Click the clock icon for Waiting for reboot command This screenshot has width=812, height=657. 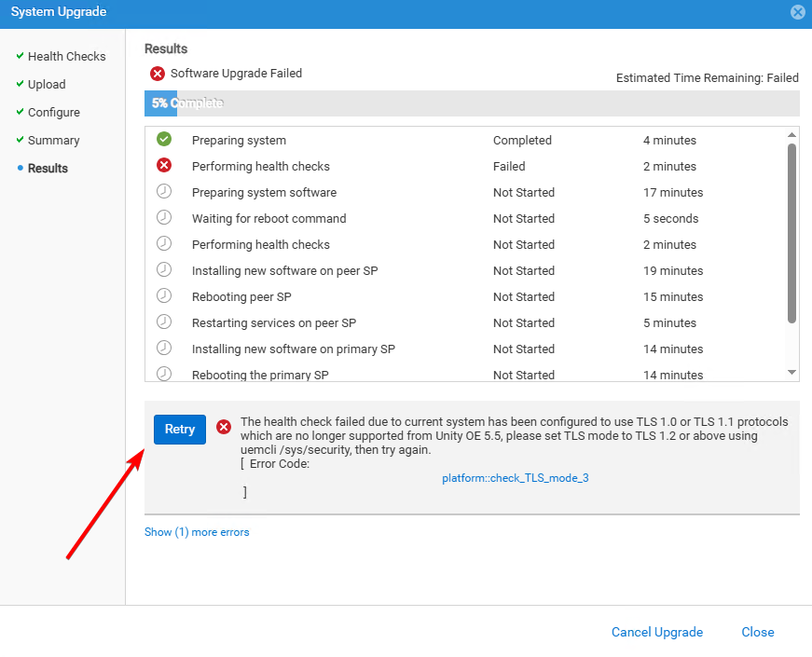tap(164, 218)
